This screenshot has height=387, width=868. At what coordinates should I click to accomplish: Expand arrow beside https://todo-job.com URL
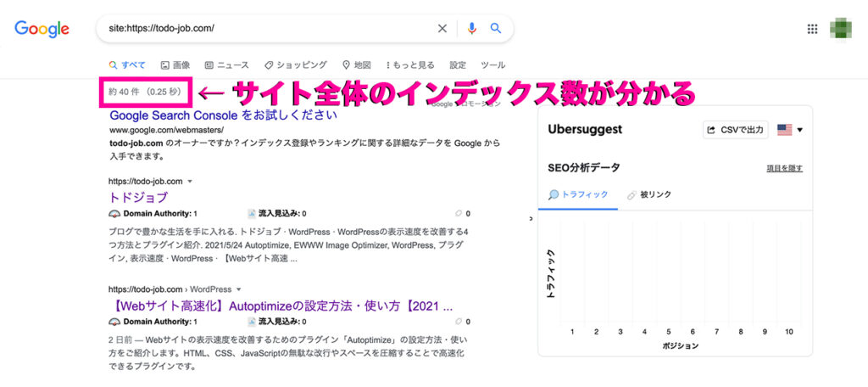coord(190,182)
